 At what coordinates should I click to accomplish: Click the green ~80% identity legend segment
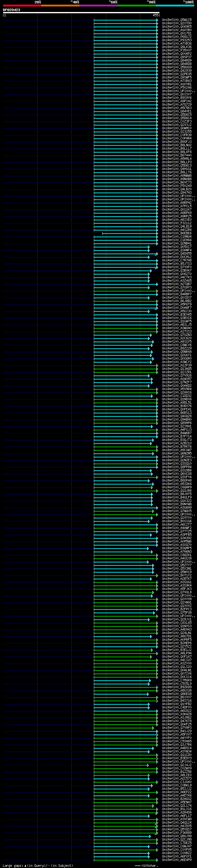[137, 6]
